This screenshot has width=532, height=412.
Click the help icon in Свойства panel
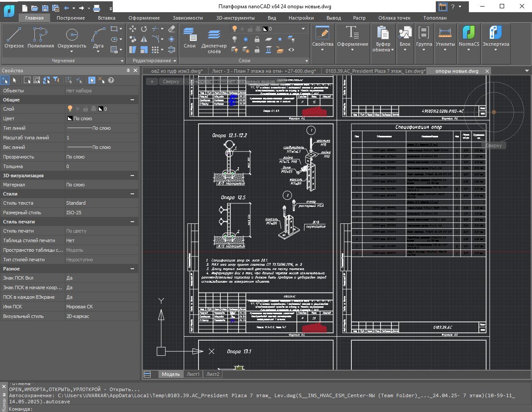(x=111, y=80)
